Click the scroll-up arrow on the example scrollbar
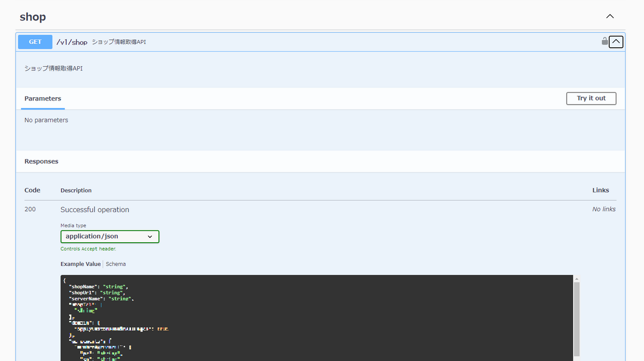Viewport: 644px width, 361px height. 577,278
